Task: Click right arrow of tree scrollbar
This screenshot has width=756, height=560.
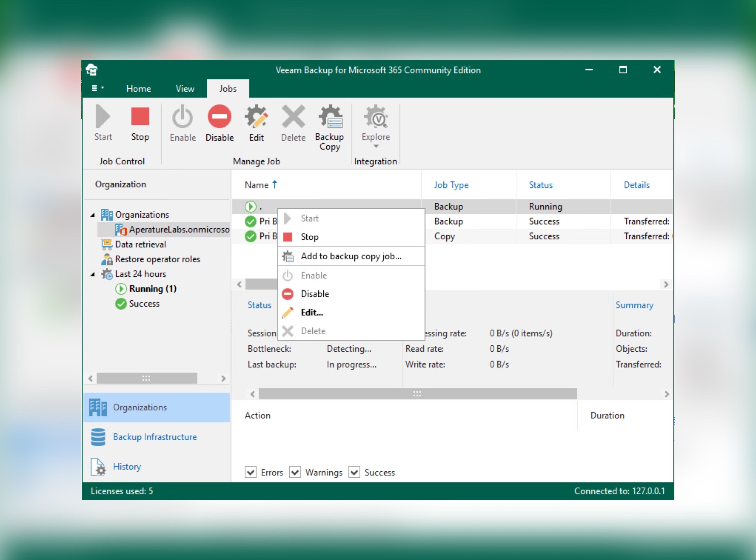Action: (x=223, y=378)
